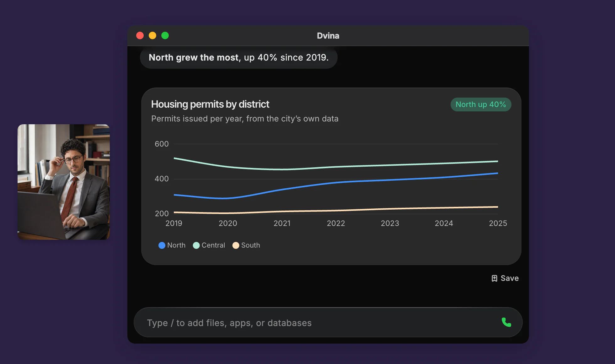This screenshot has width=615, height=364.
Task: Click the Central legend label
Action: point(213,245)
